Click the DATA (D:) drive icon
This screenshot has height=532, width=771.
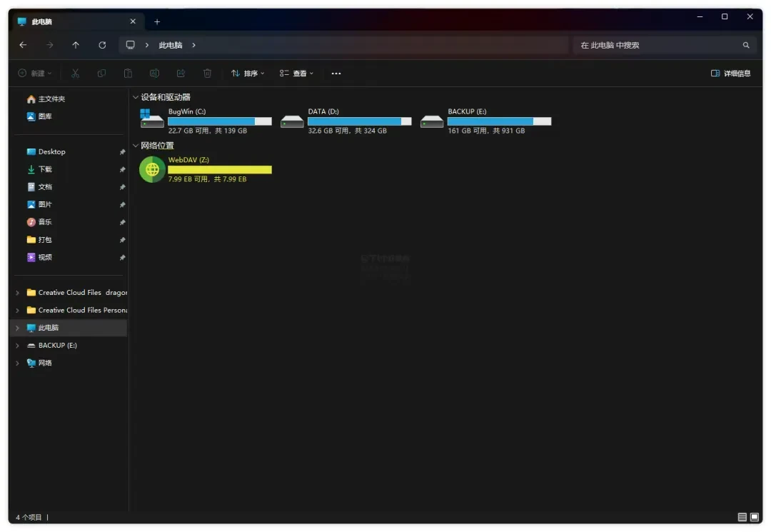coord(292,121)
